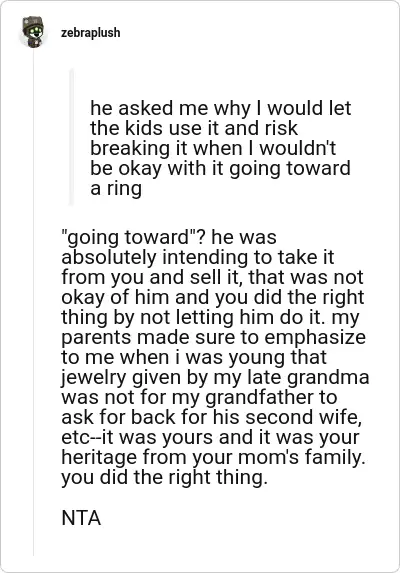Screen dimensions: 400x573
Task: Click the final sentence "you did the right thing."
Action: coord(164,478)
